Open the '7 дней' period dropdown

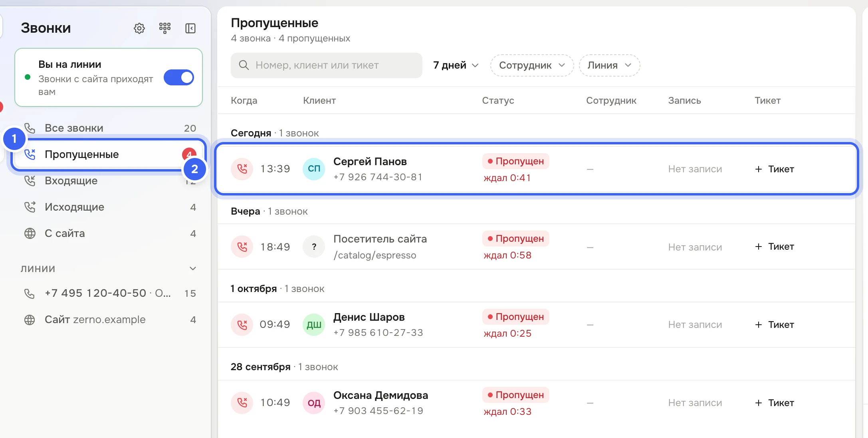click(x=456, y=65)
